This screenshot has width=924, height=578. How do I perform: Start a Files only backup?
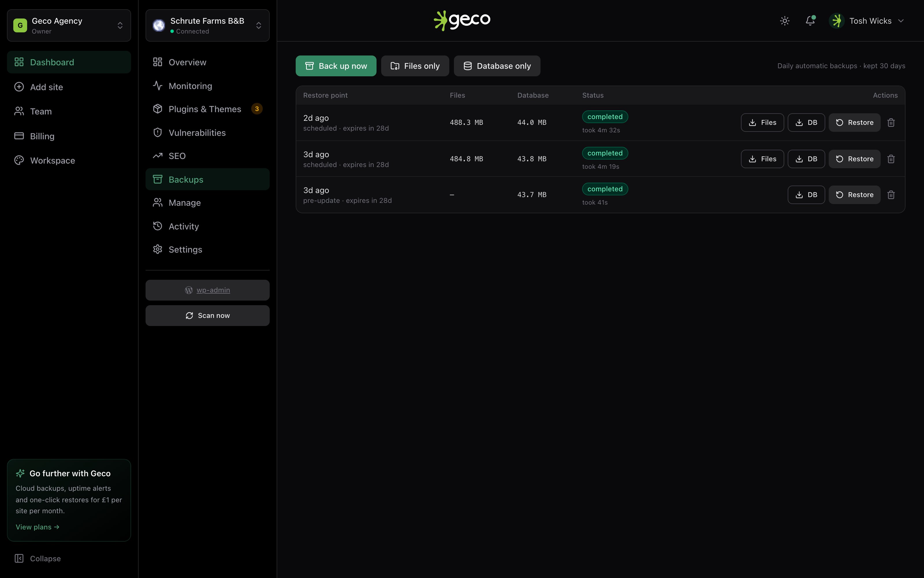point(415,66)
